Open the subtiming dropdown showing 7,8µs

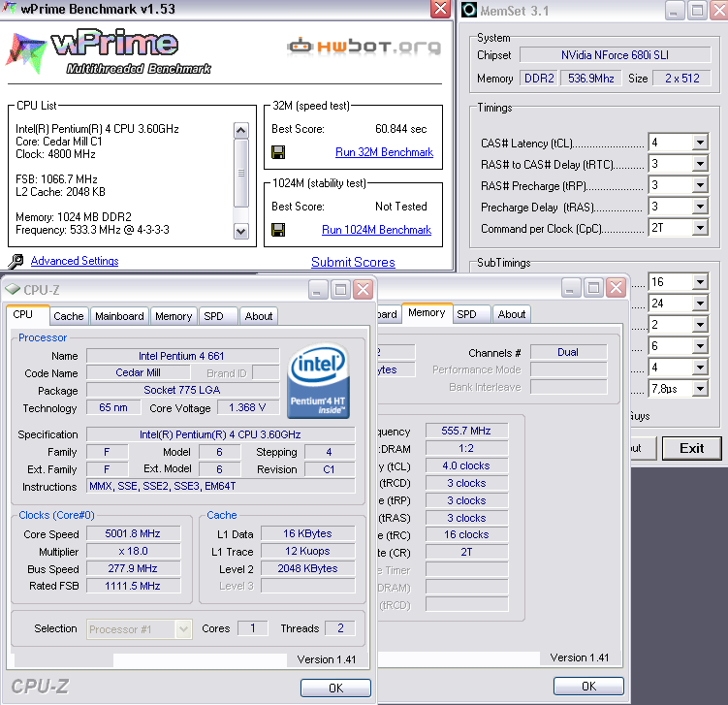tap(700, 388)
